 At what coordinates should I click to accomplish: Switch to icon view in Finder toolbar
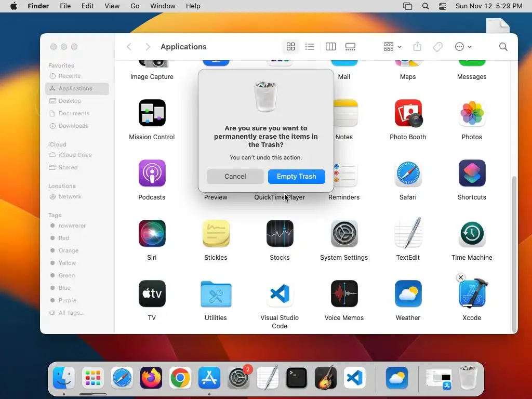click(x=291, y=46)
